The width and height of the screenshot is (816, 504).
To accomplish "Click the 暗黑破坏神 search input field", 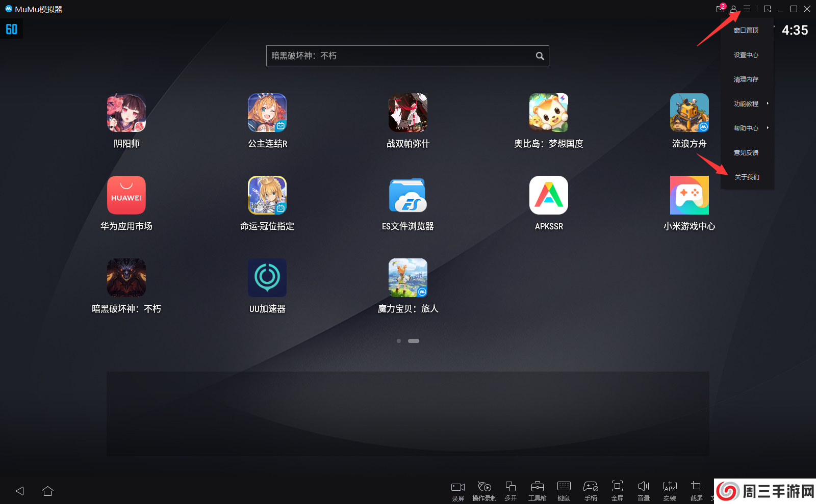I will point(398,56).
